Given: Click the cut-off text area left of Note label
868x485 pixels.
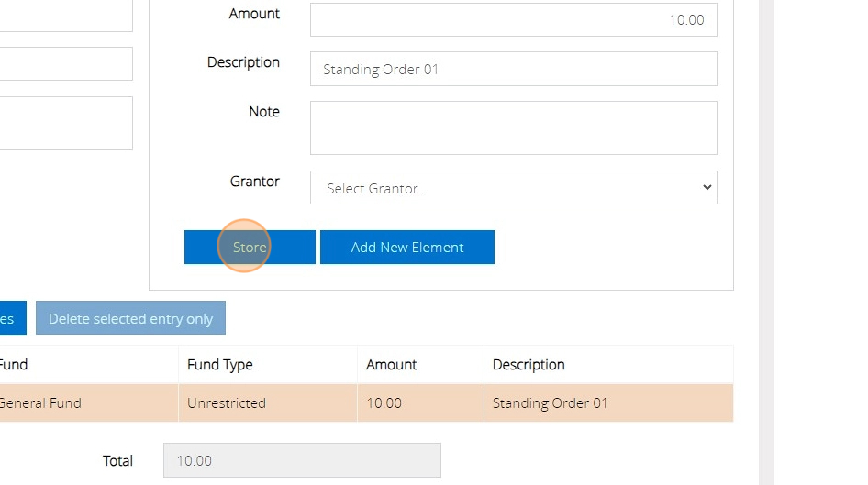Looking at the screenshot, I should coord(64,123).
